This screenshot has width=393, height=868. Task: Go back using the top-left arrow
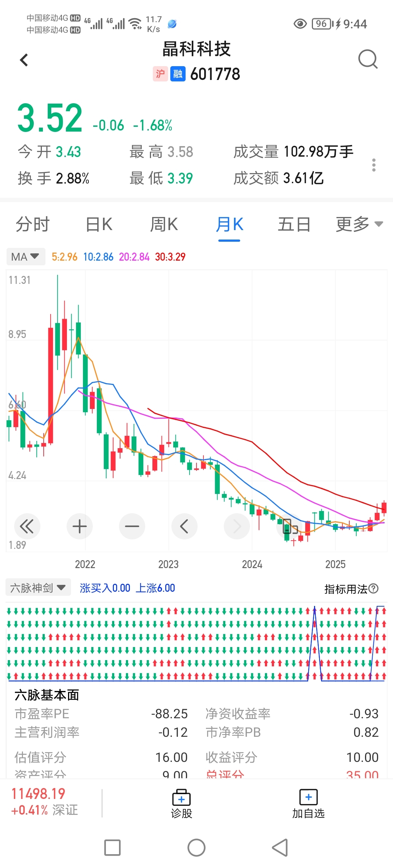[x=24, y=60]
